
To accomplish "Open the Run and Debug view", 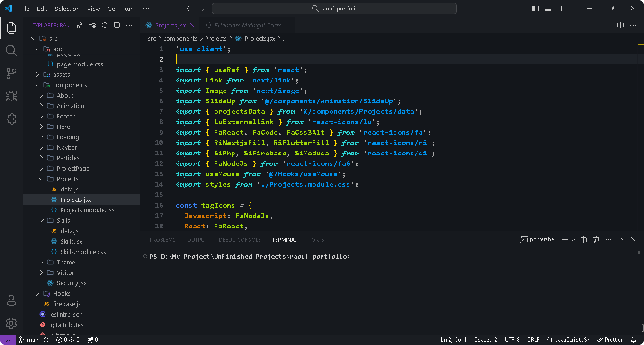I will point(11,96).
